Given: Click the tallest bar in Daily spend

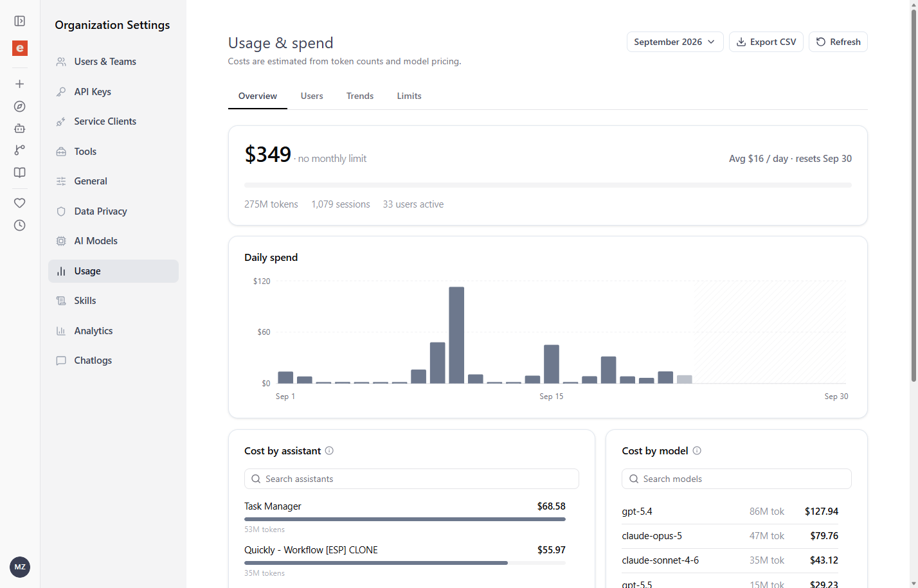Looking at the screenshot, I should point(456,335).
